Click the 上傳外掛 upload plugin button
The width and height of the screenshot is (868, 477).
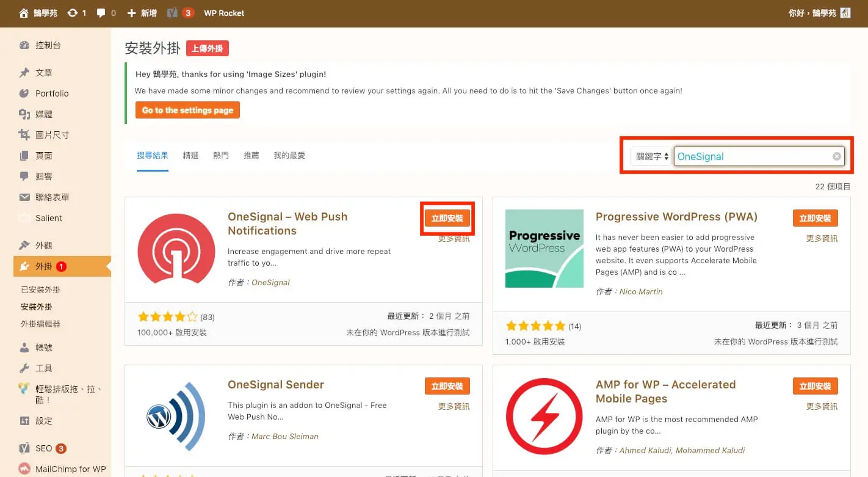tap(208, 49)
